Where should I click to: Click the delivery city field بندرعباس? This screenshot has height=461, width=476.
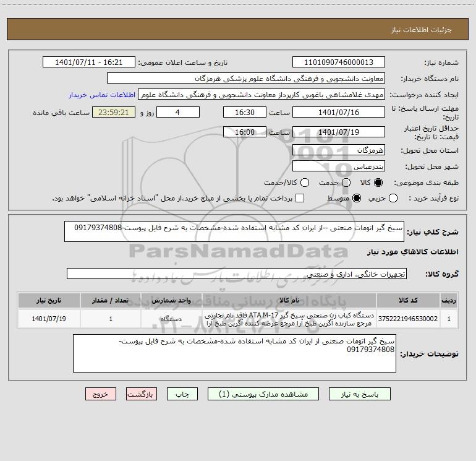(x=339, y=166)
